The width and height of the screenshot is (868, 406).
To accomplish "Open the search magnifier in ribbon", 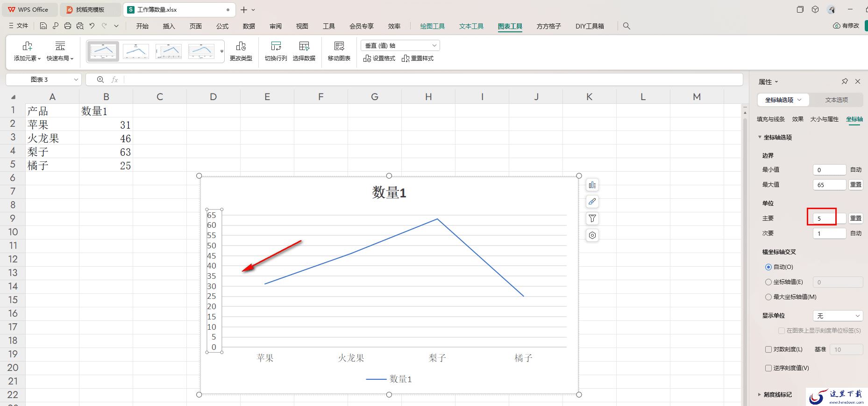I will tap(626, 26).
